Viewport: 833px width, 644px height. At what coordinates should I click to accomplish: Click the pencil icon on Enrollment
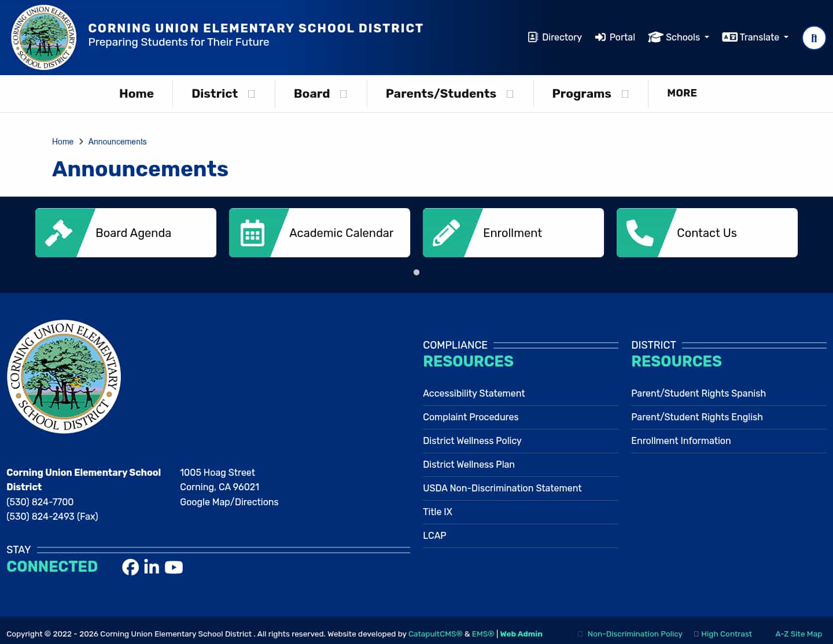446,233
